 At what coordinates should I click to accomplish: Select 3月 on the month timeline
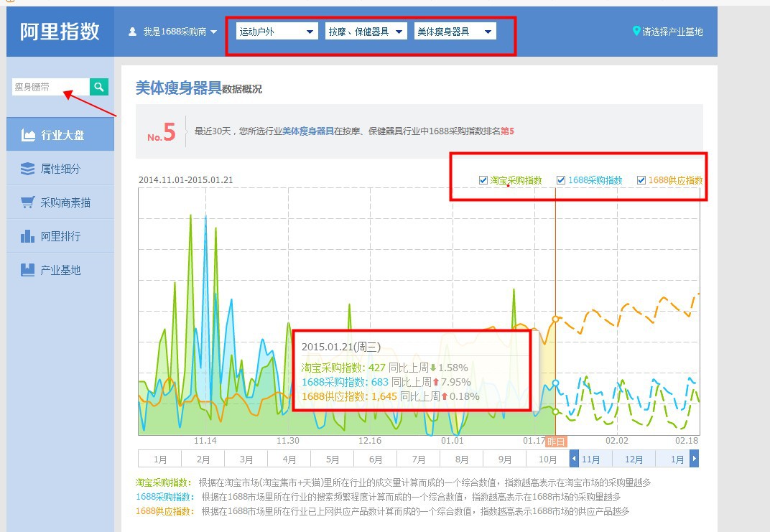[246, 459]
